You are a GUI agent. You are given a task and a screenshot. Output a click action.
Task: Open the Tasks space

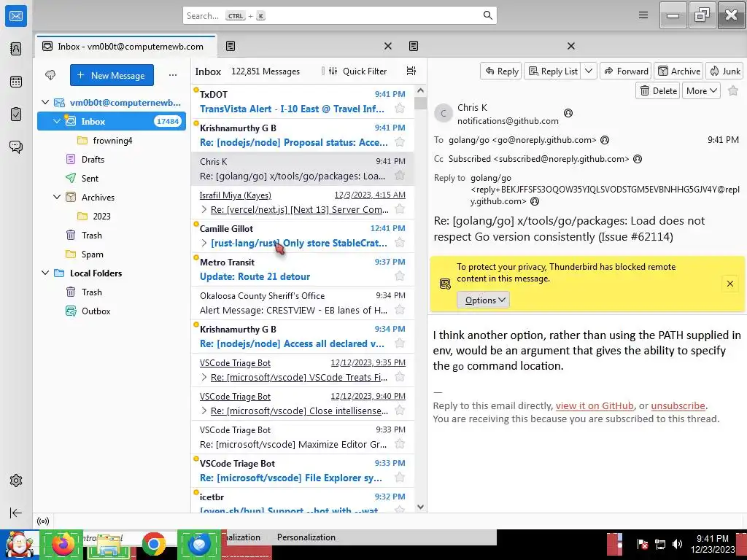[16, 114]
